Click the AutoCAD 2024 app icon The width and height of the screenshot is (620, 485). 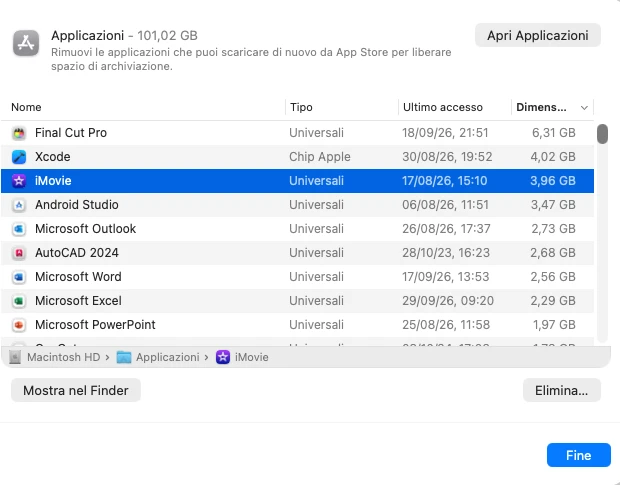[x=19, y=253]
